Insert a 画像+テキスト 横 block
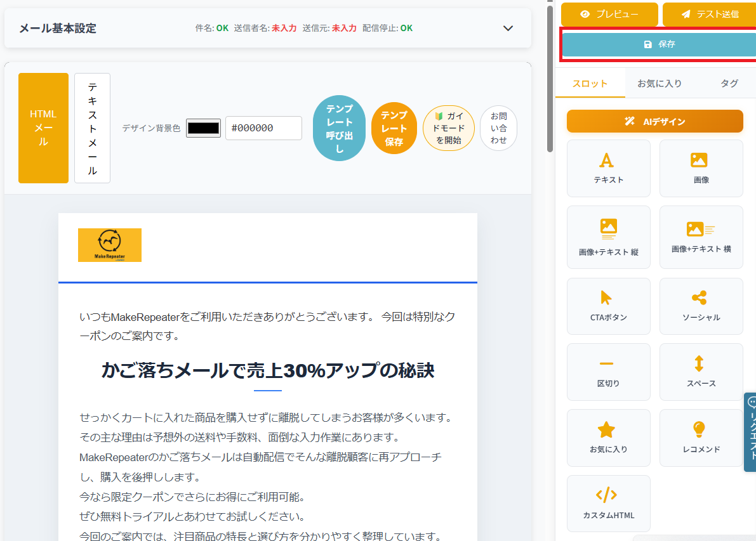The height and width of the screenshot is (541, 756). click(x=701, y=237)
